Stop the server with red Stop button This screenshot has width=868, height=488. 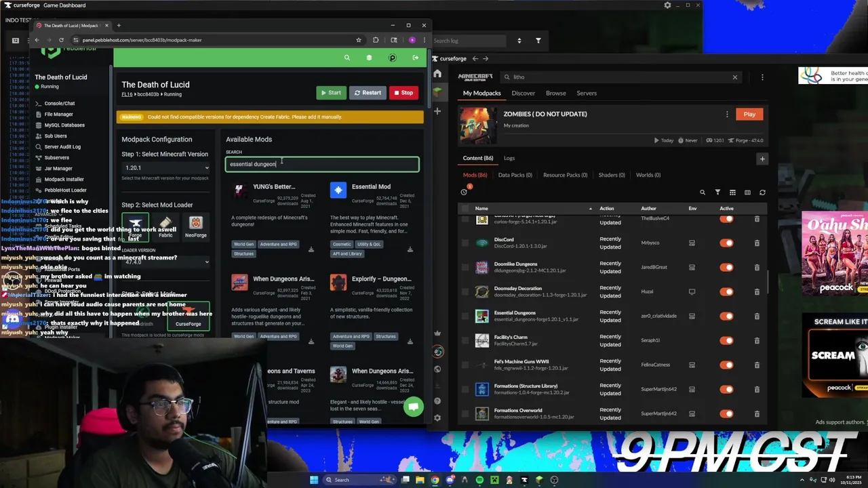pos(403,93)
